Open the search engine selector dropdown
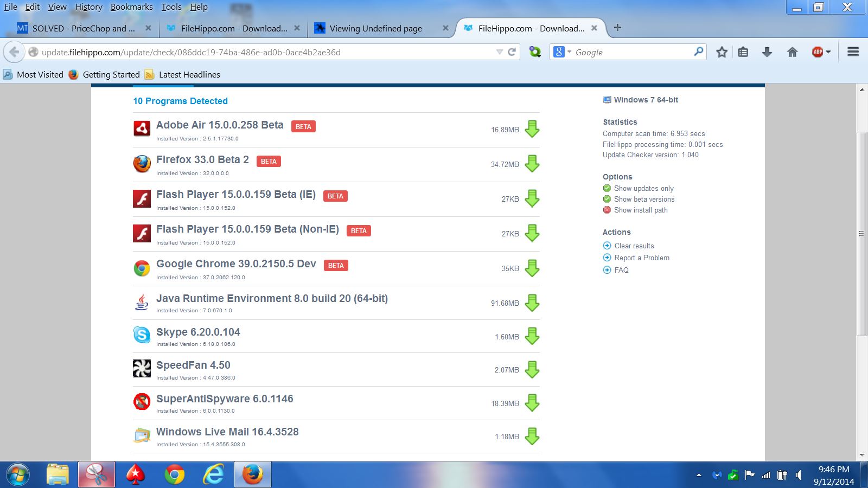This screenshot has width=868, height=488. (562, 52)
